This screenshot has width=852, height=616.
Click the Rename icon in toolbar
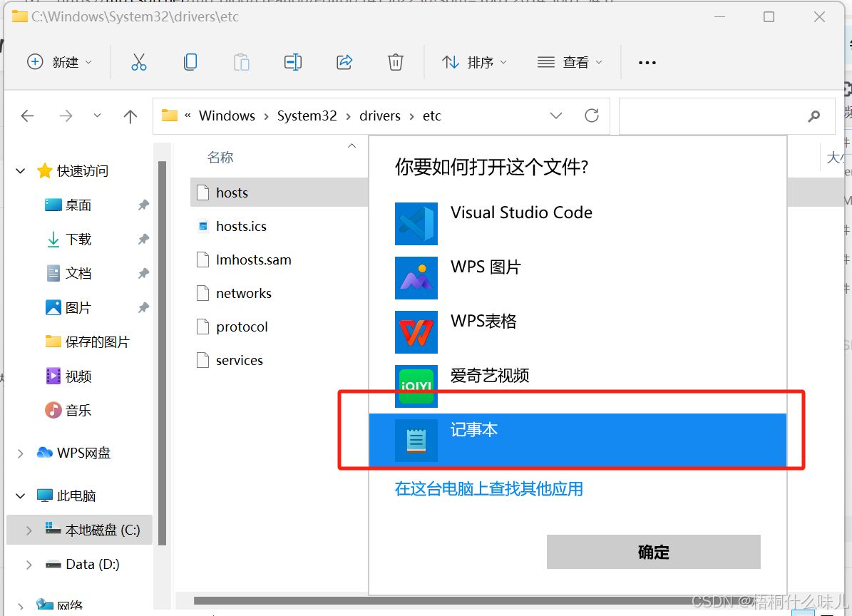point(293,63)
